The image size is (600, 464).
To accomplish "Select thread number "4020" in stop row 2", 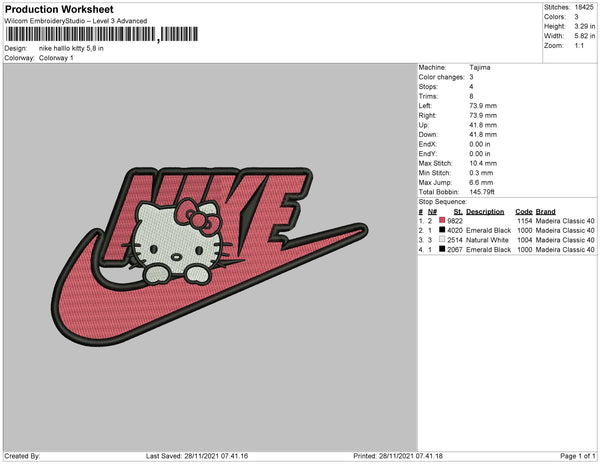I will click(x=455, y=231).
